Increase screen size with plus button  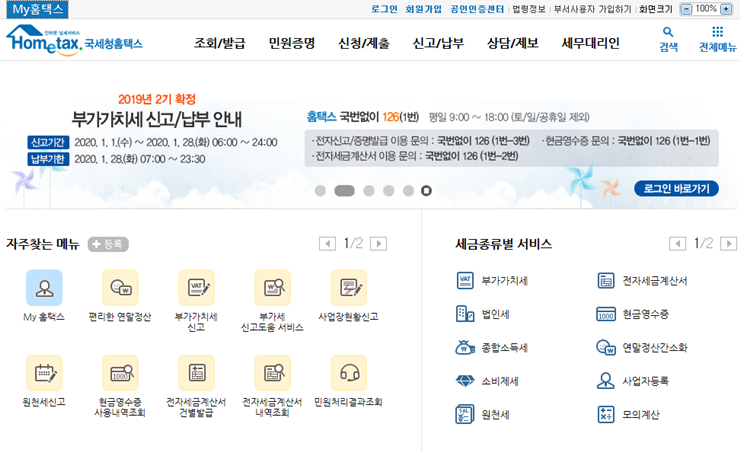[726, 9]
